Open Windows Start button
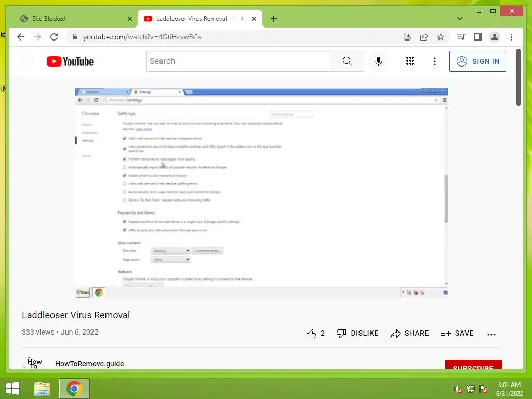 12,389
